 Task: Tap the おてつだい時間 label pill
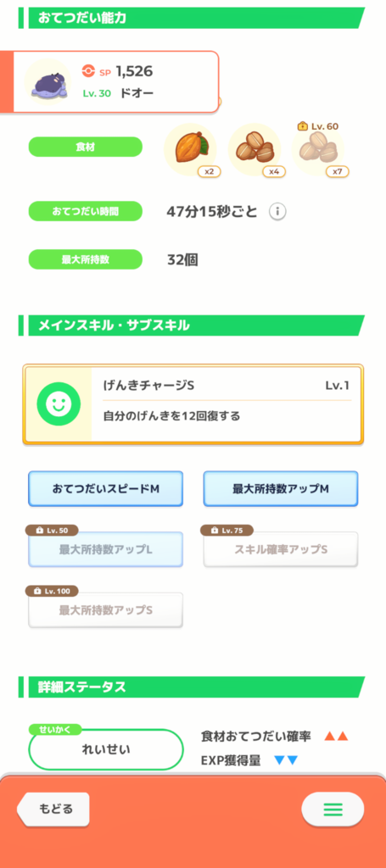coord(86,211)
